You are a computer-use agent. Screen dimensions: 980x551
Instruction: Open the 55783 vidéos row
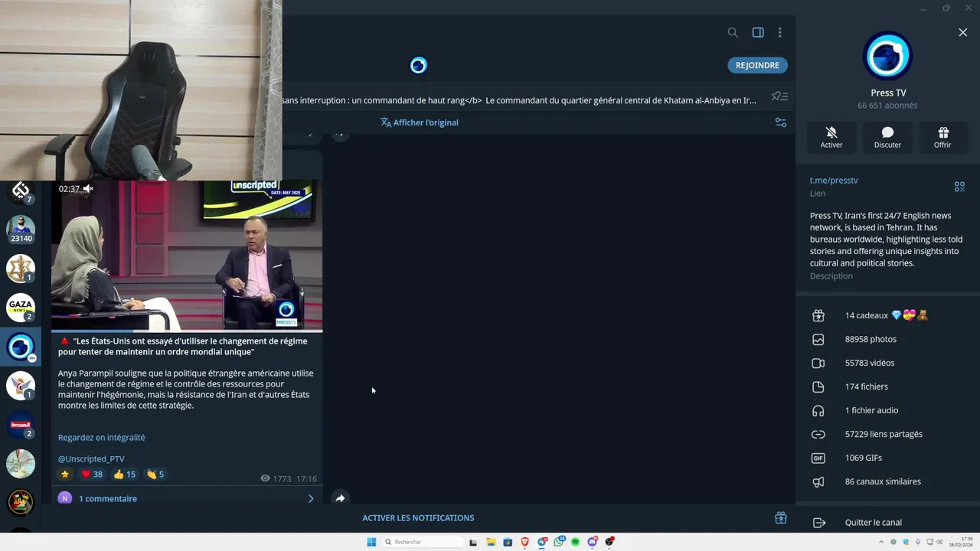[887, 363]
